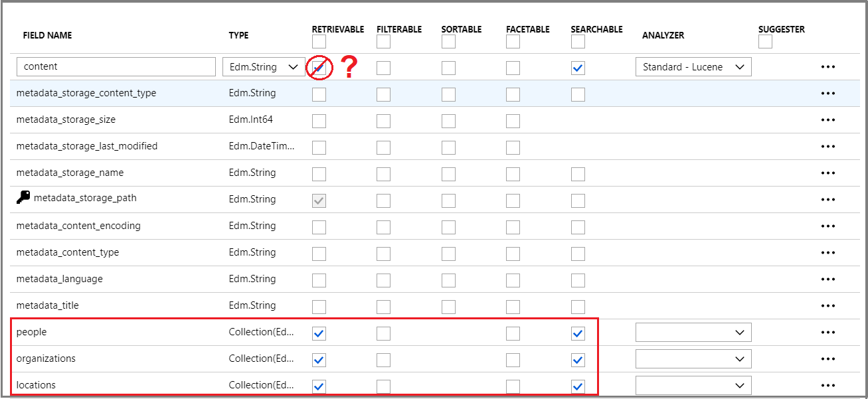Check the Suggester header checkbox

(x=765, y=42)
